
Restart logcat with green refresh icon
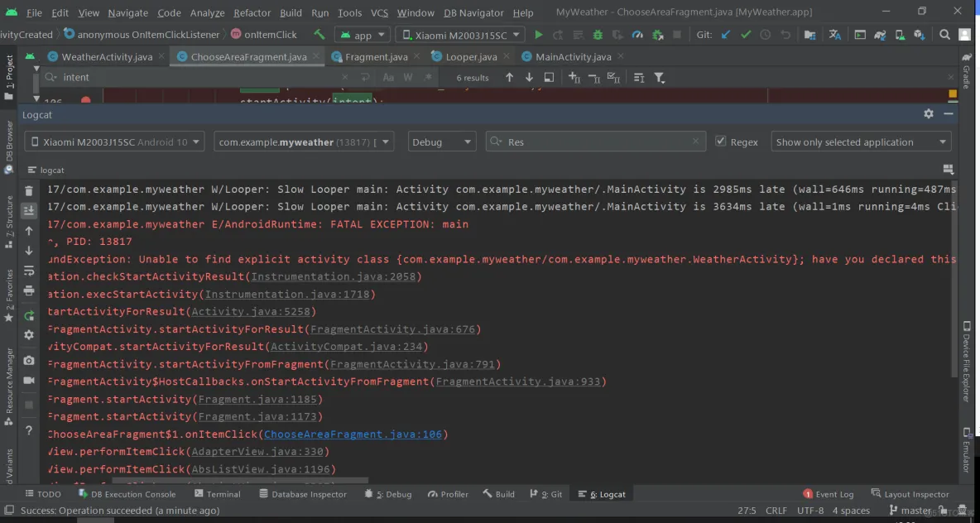(x=29, y=315)
